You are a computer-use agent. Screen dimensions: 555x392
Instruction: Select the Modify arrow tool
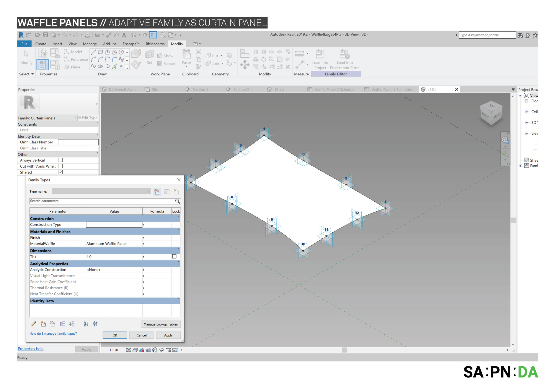(x=26, y=54)
